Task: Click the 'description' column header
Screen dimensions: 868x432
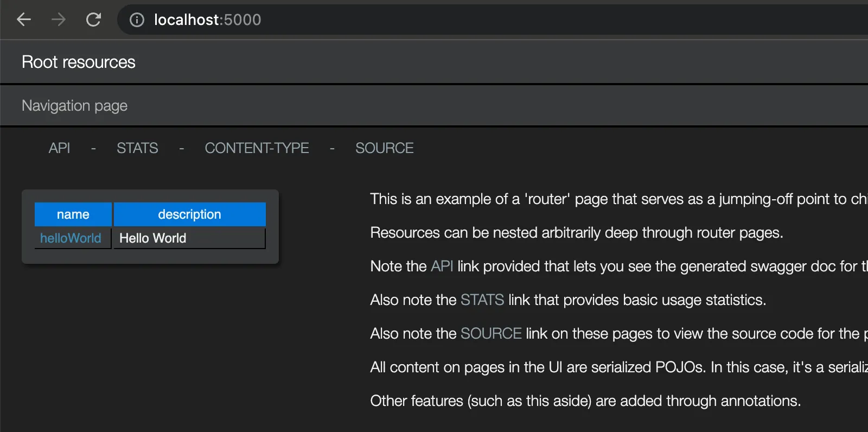Action: (189, 214)
